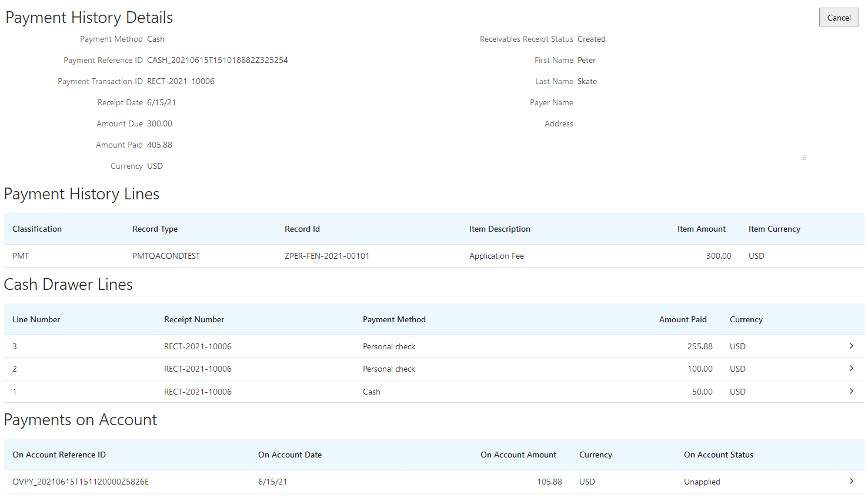Click the resize grip below the Address field
This screenshot has width=868, height=501.
coord(803,158)
